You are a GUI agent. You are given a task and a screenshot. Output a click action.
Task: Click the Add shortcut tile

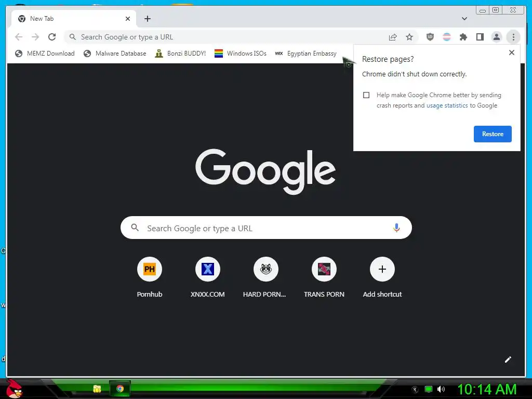pos(382,277)
